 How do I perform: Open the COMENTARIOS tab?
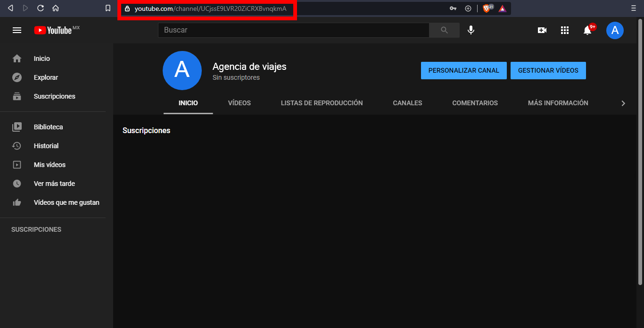tap(475, 103)
